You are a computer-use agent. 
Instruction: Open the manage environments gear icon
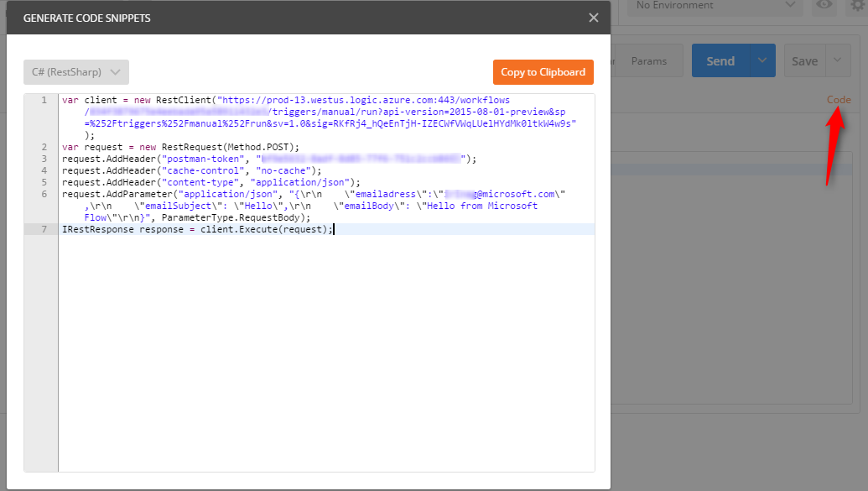click(859, 6)
